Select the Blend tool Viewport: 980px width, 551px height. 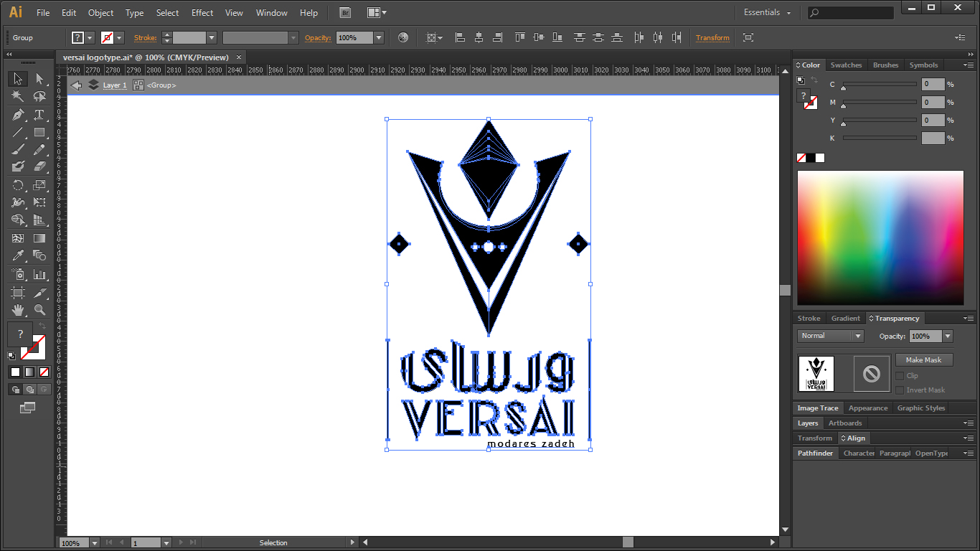point(39,255)
